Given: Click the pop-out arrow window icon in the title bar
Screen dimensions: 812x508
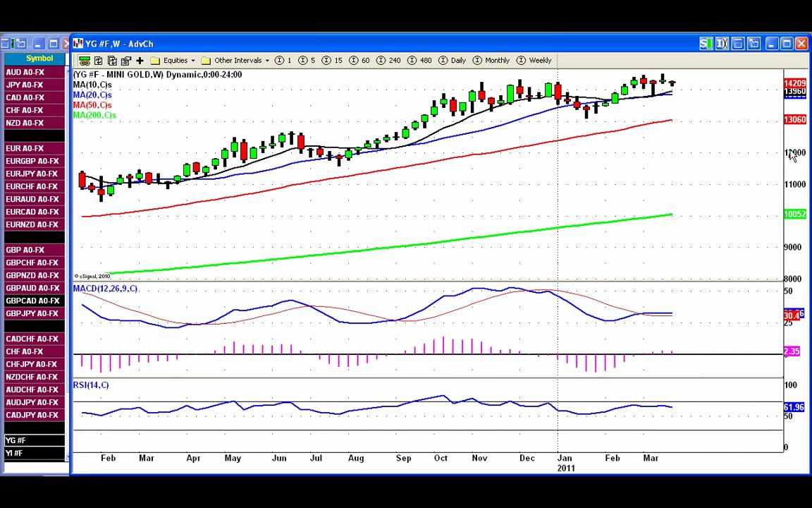Looking at the screenshot, I should pos(754,44).
